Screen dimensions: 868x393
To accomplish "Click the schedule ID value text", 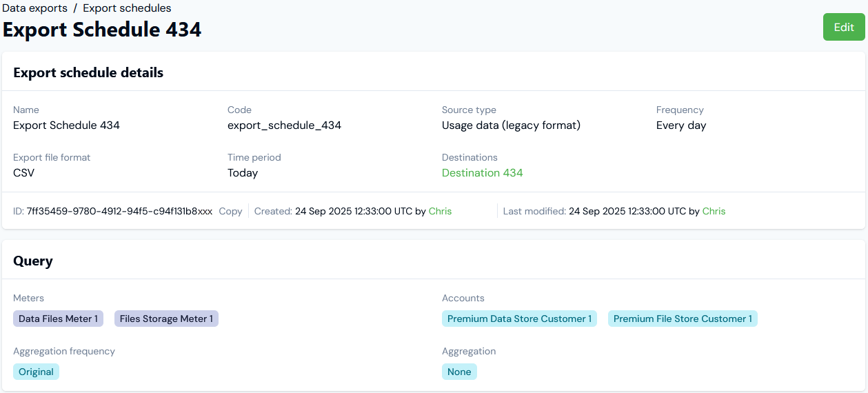I will point(119,212).
